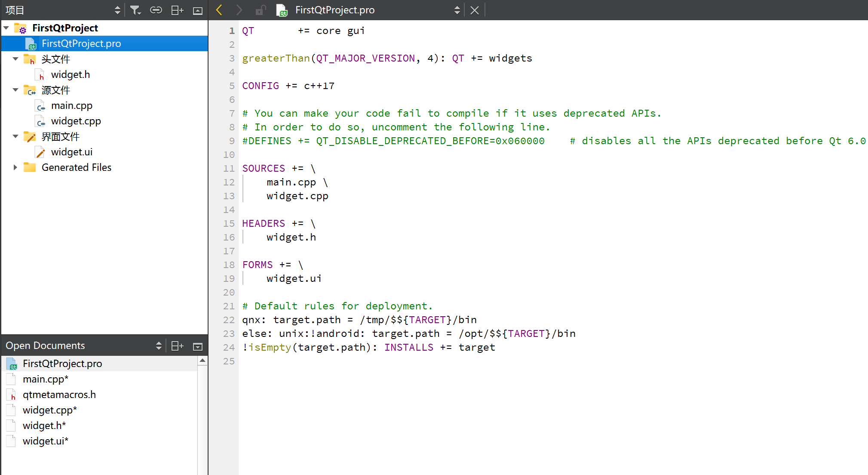Click the widget.cpp file icon in project tree
This screenshot has height=475, width=868.
pos(40,121)
